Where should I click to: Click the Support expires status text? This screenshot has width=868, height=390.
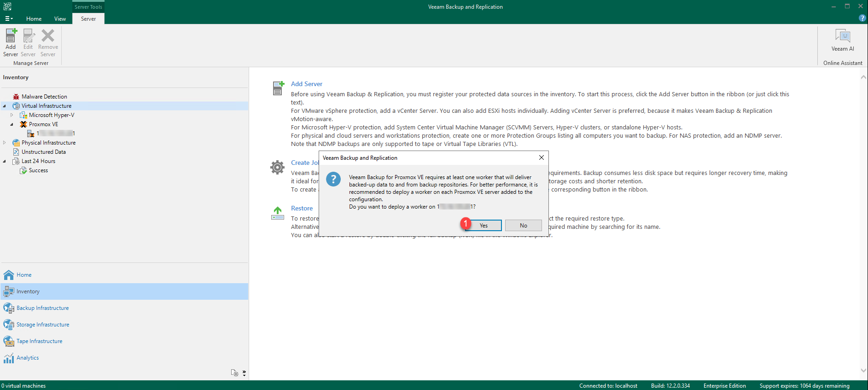point(804,386)
